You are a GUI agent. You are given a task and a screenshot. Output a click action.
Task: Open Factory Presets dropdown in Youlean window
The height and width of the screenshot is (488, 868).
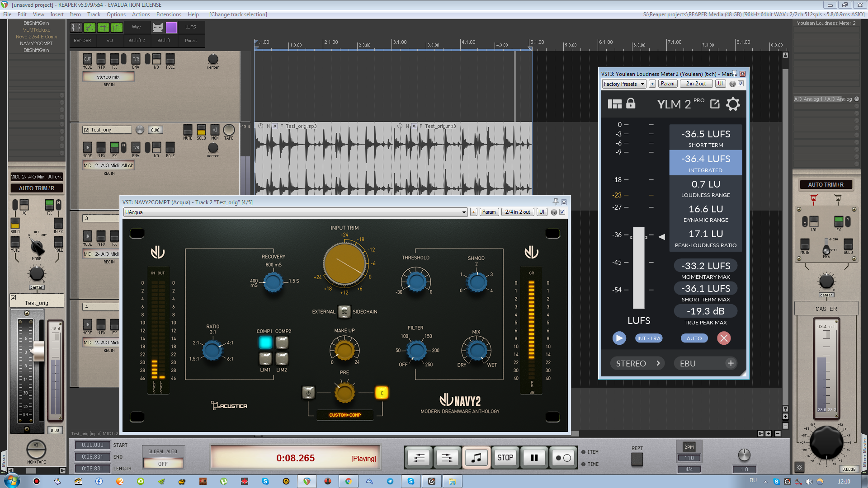(x=624, y=84)
